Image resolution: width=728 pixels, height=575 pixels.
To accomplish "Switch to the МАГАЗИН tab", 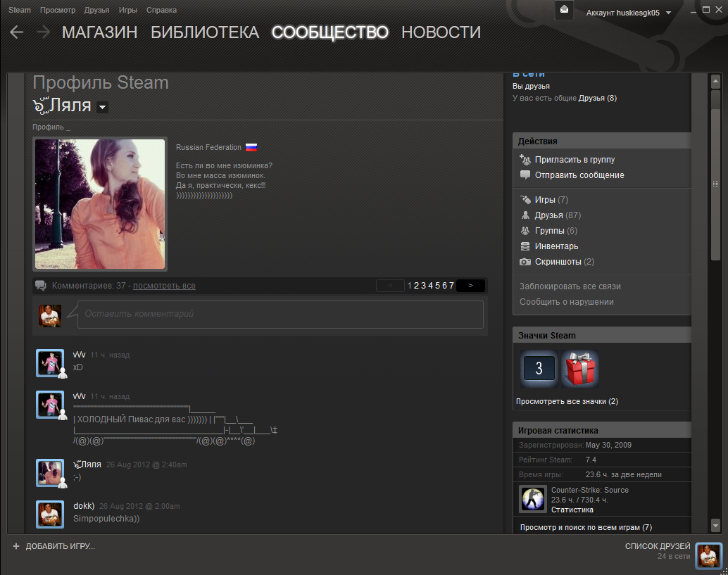I will point(100,32).
